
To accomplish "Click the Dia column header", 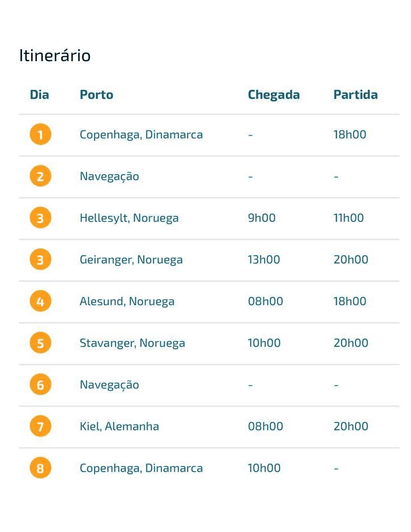I will (x=40, y=95).
